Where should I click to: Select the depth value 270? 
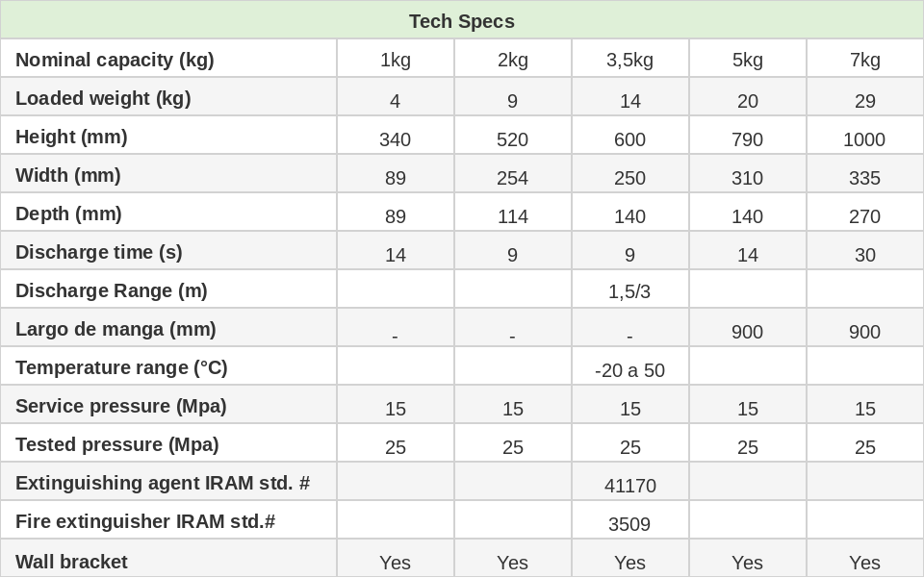tap(864, 216)
